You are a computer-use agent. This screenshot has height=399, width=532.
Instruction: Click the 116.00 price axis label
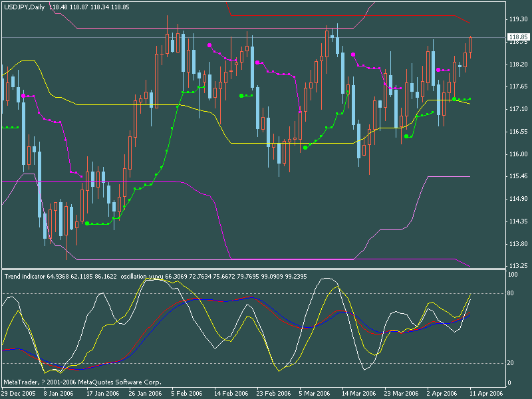517,154
